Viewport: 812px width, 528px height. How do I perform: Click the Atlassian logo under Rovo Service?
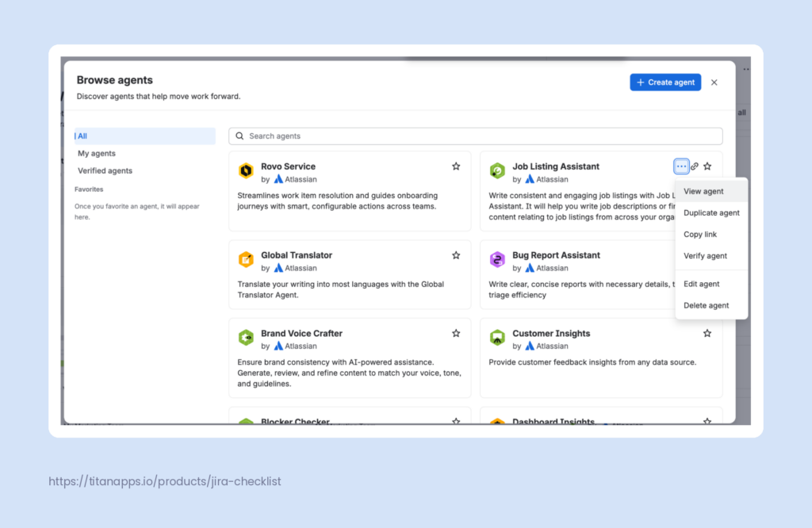[x=278, y=179]
